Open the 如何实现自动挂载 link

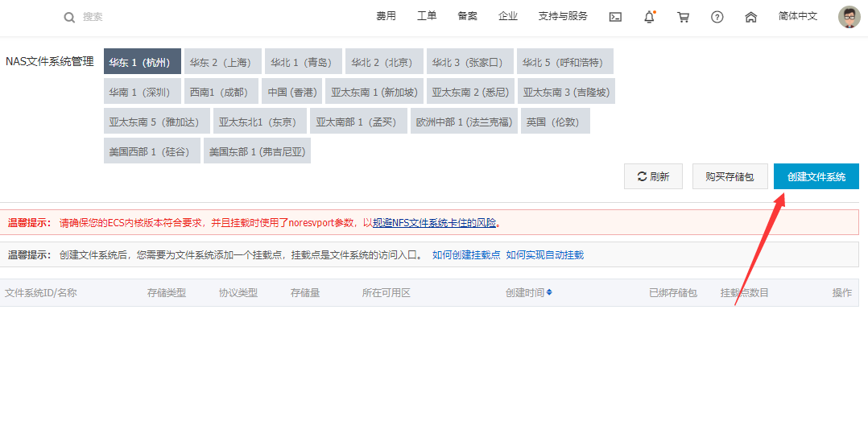click(x=544, y=254)
